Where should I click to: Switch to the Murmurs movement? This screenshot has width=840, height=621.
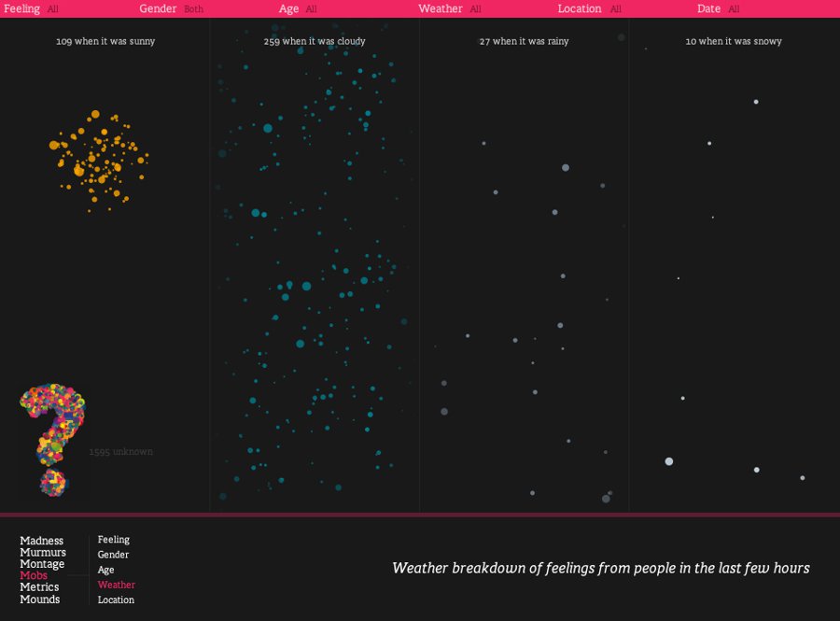pyautogui.click(x=43, y=553)
